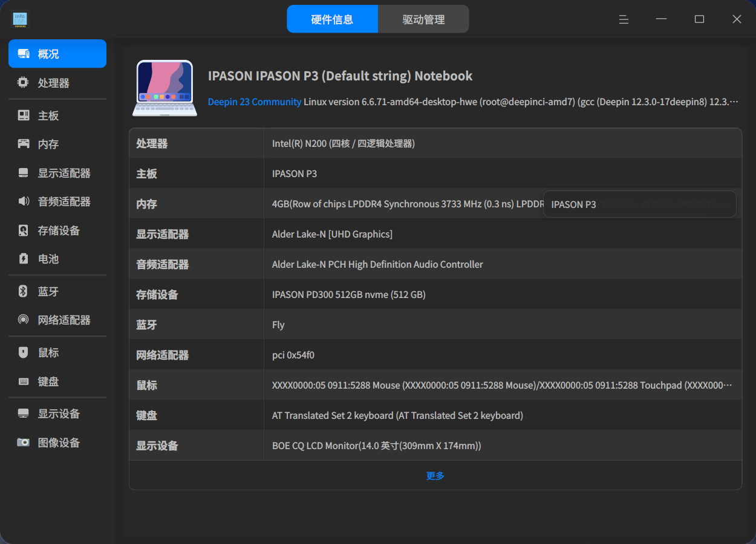Image resolution: width=756 pixels, height=544 pixels.
Task: Click the XXXX0000:05 0911:5288 Mouse value
Action: (x=502, y=385)
